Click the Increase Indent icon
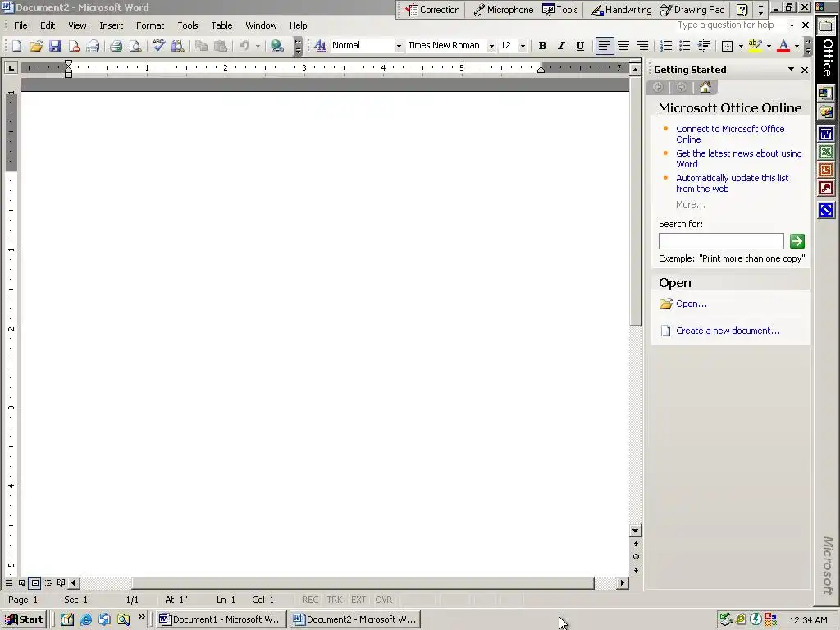Screen dimensions: 840x630 [x=704, y=46]
